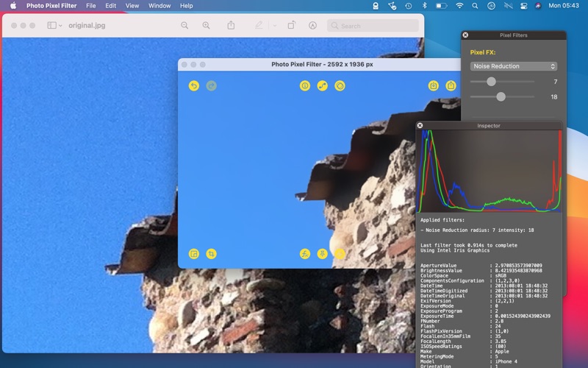Open the Edit menu

coord(111,6)
